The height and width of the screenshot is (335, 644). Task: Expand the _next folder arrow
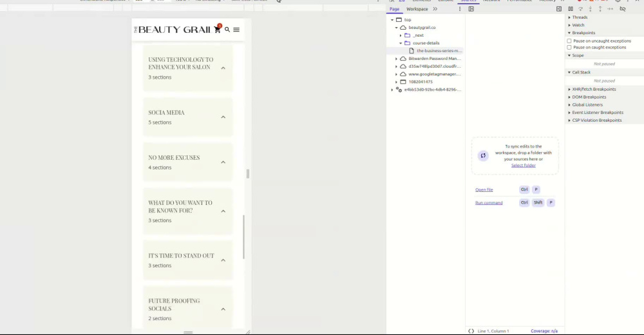(x=401, y=35)
